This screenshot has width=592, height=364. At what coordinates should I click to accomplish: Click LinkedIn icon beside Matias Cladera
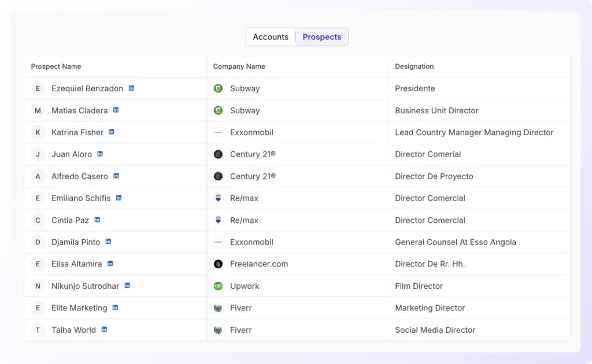(116, 110)
